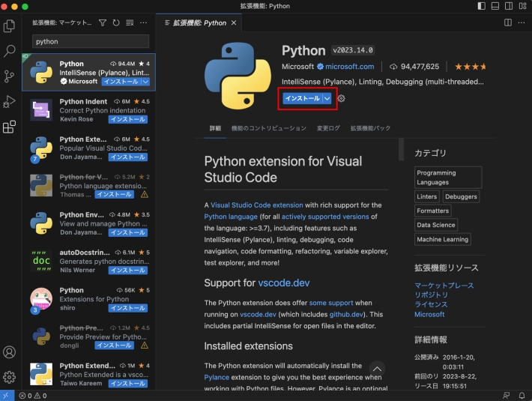Show errors and warnings count in status bar
532x401 pixels.
33,396
